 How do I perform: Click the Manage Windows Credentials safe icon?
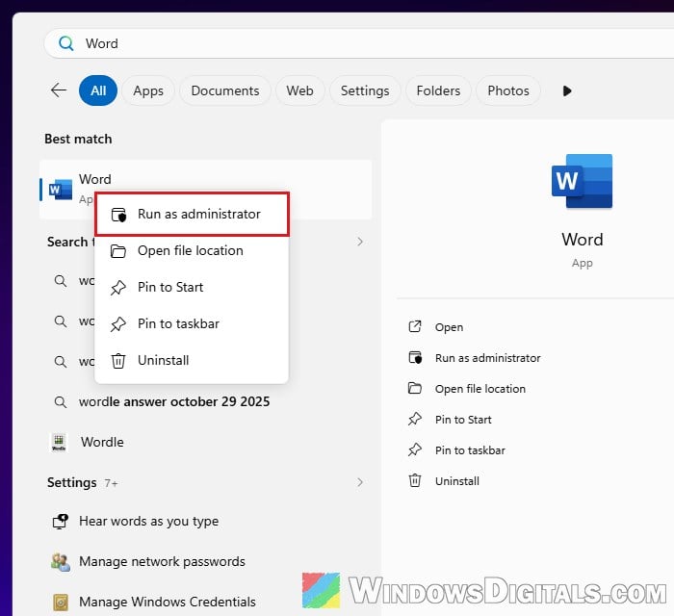[61, 603]
